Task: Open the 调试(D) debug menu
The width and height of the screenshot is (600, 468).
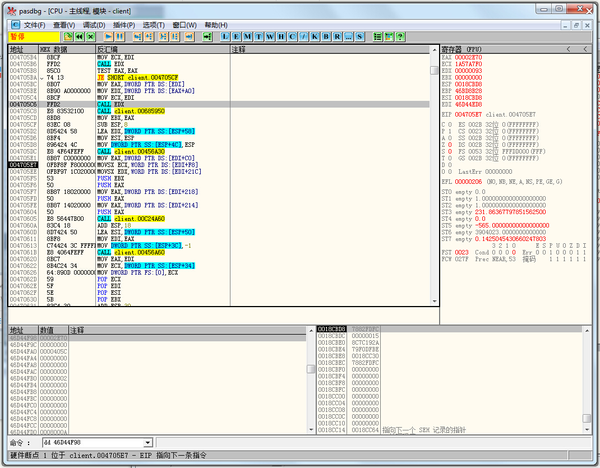Action: coord(93,23)
